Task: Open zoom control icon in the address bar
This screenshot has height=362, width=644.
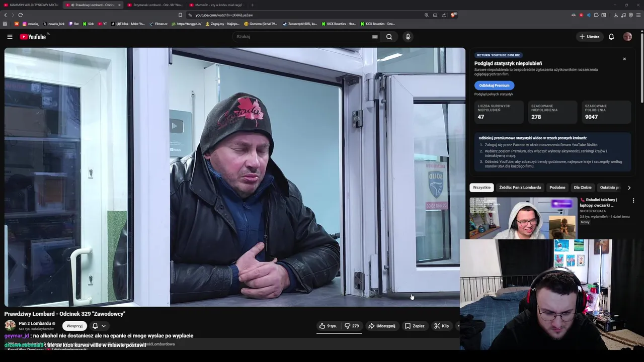Action: coord(427,15)
